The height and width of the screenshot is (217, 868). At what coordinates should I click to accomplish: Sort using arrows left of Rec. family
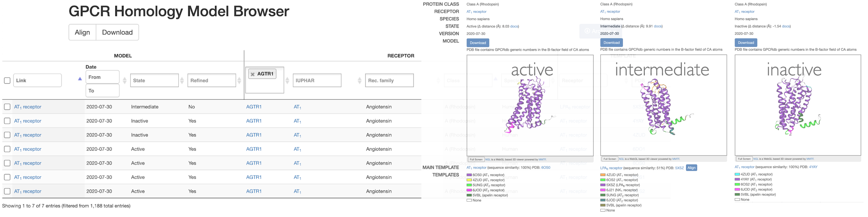(359, 81)
